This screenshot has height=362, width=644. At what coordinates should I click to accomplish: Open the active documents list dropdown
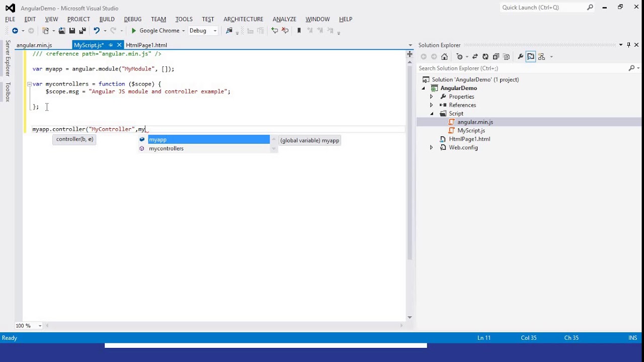tap(411, 45)
